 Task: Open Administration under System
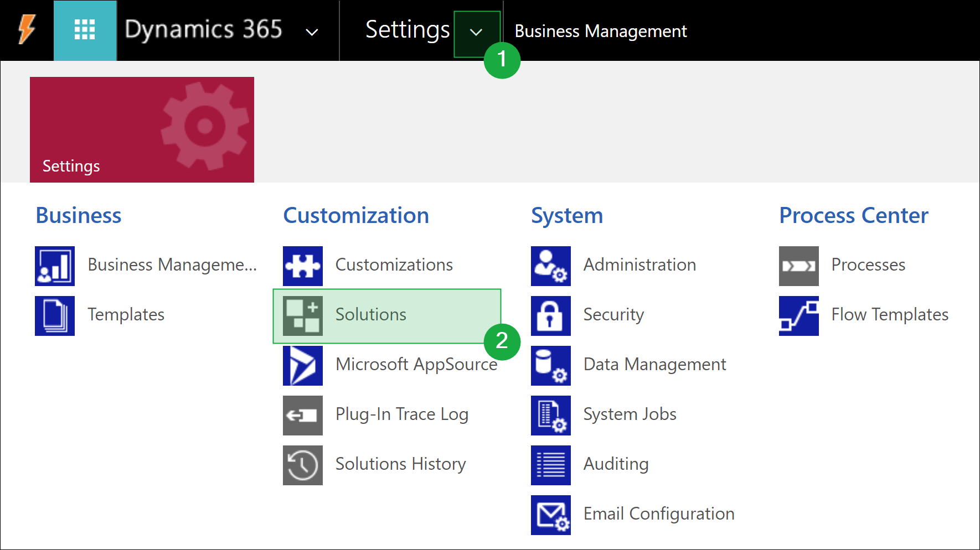point(639,265)
